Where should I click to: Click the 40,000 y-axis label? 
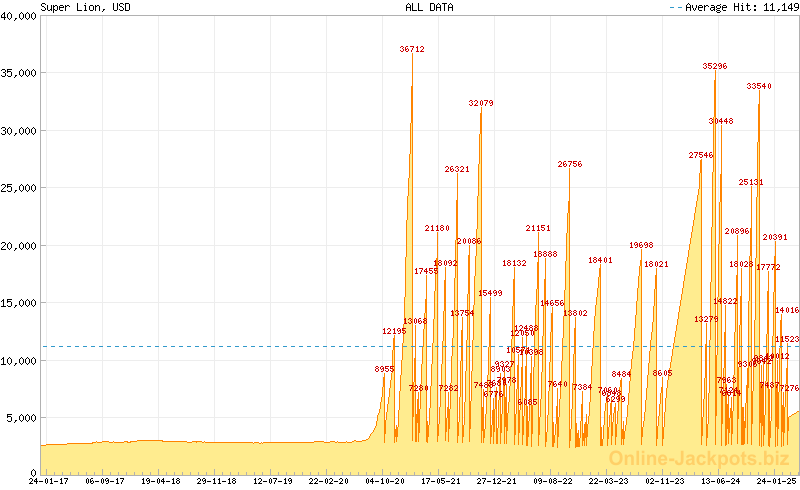click(x=19, y=16)
